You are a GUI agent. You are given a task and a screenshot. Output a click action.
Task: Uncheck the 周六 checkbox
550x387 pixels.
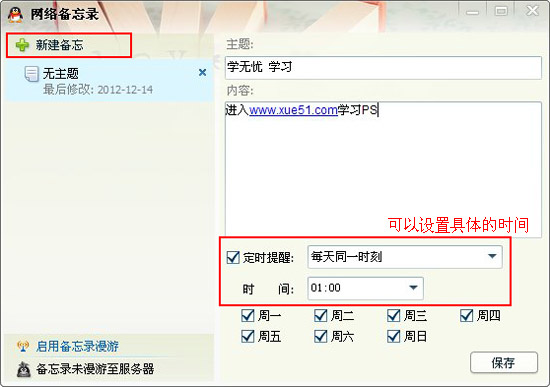[x=321, y=336]
